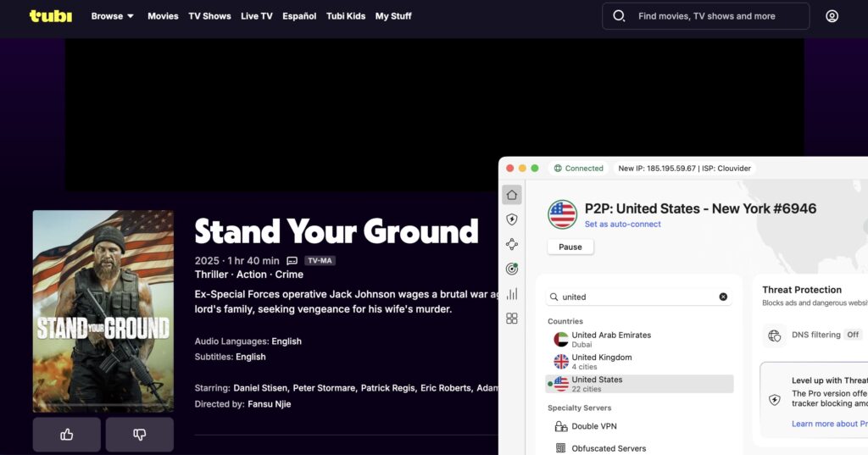
Task: Open the Thriller genre link
Action: (211, 275)
